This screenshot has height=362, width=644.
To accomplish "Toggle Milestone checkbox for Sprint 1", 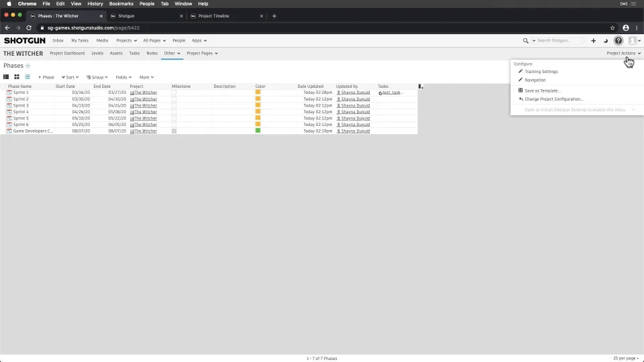I will [174, 93].
